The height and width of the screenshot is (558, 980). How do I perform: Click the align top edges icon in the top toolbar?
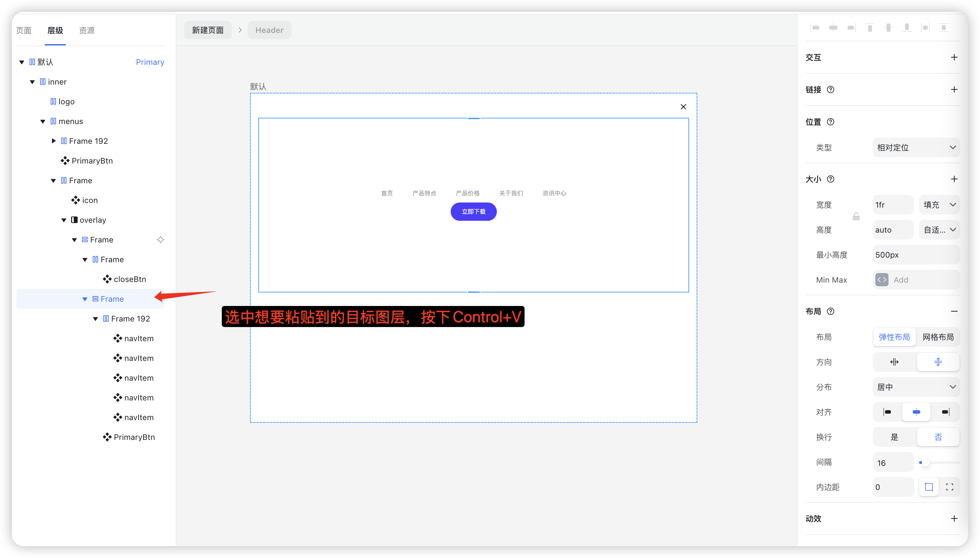870,28
